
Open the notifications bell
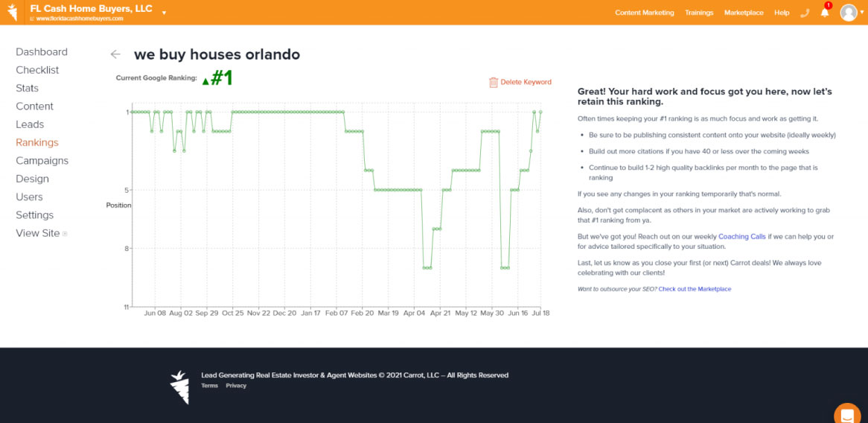point(825,13)
